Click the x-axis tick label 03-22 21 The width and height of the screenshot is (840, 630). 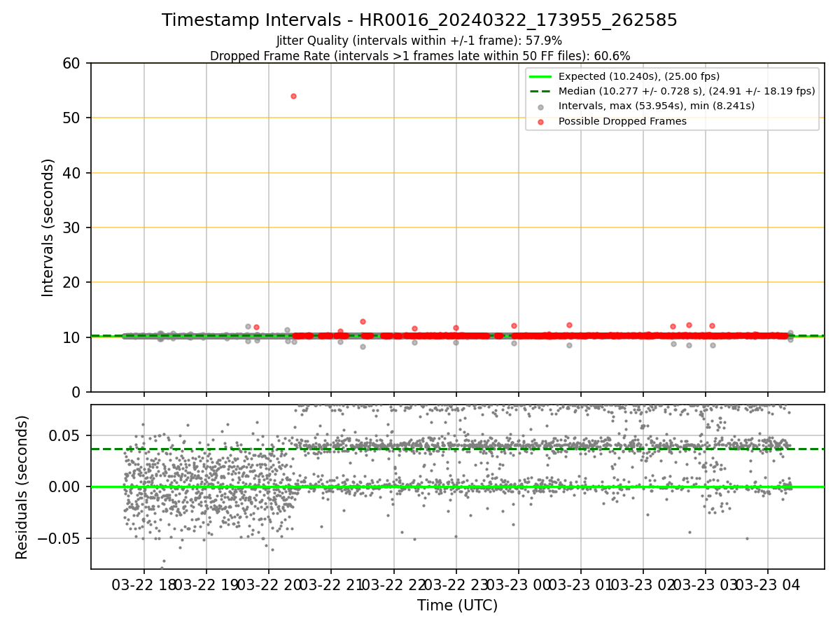[331, 585]
